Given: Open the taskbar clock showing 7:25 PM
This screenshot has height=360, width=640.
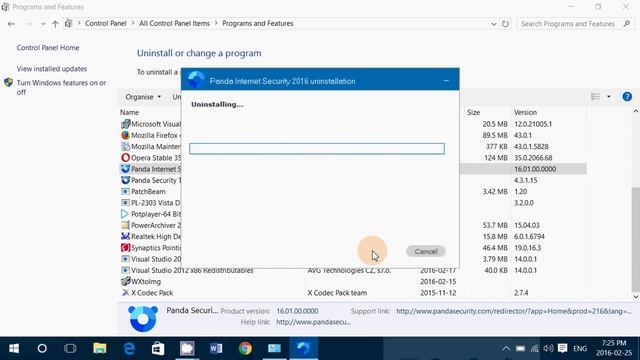Looking at the screenshot, I should (x=614, y=348).
